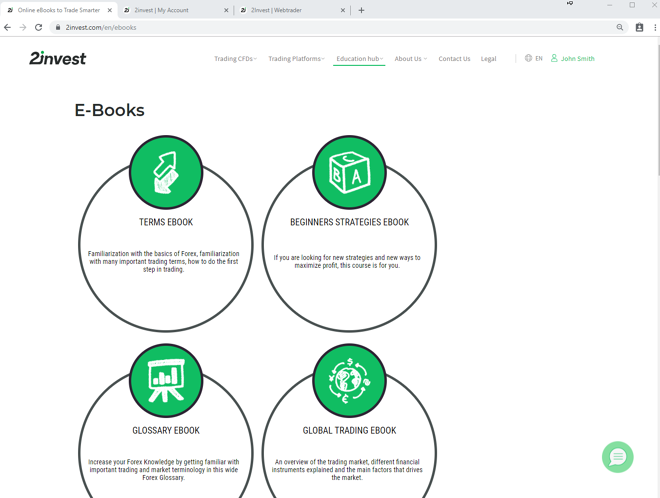Click the browser forward arrow

23,27
